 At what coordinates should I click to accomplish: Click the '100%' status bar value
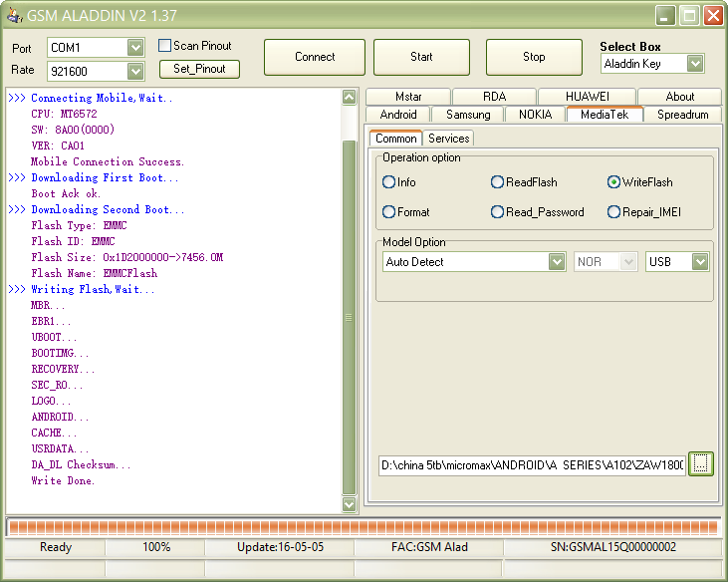tap(156, 547)
